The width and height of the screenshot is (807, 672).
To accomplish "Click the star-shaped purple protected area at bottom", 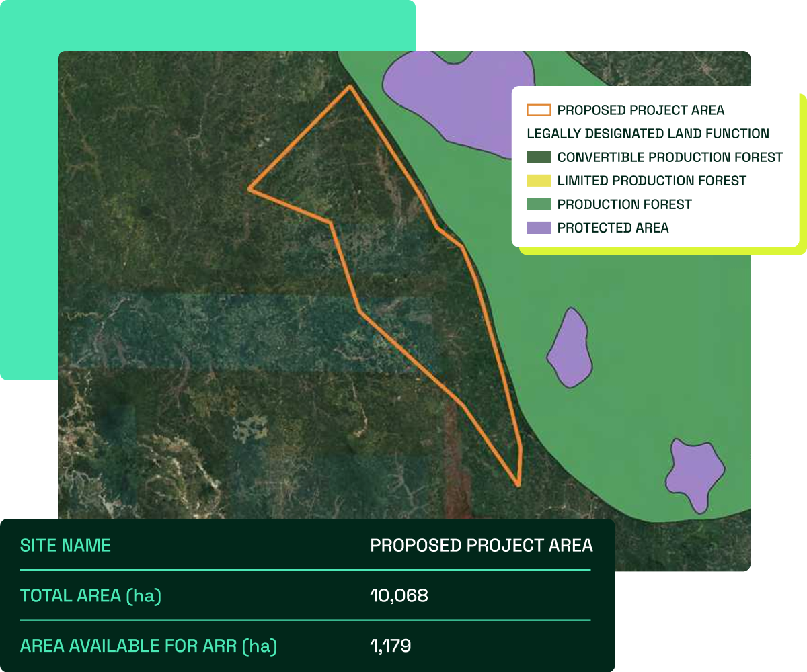I will pyautogui.click(x=695, y=474).
